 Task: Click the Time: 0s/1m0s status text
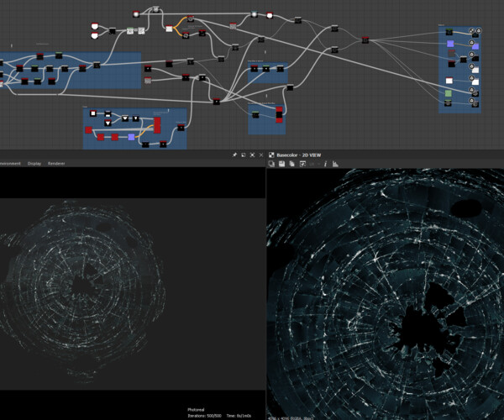coord(239,416)
